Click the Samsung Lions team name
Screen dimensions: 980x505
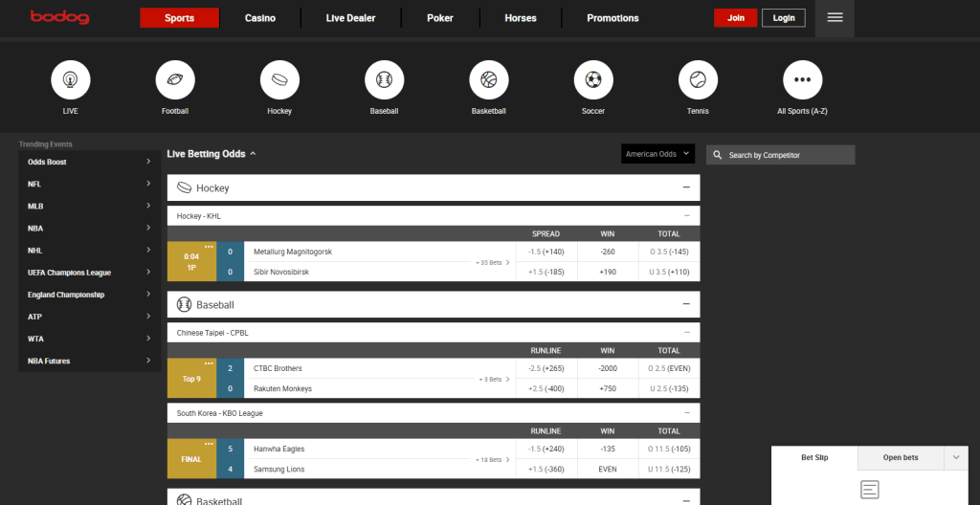pos(278,469)
